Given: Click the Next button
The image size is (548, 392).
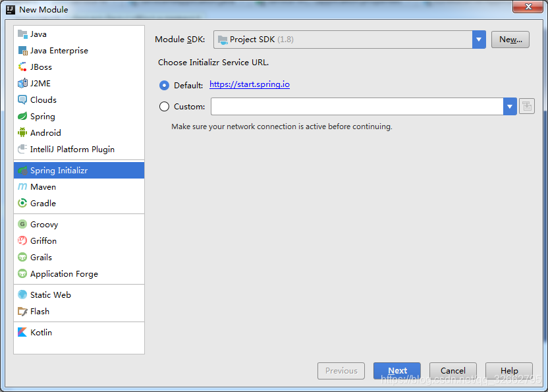Looking at the screenshot, I should point(397,371).
